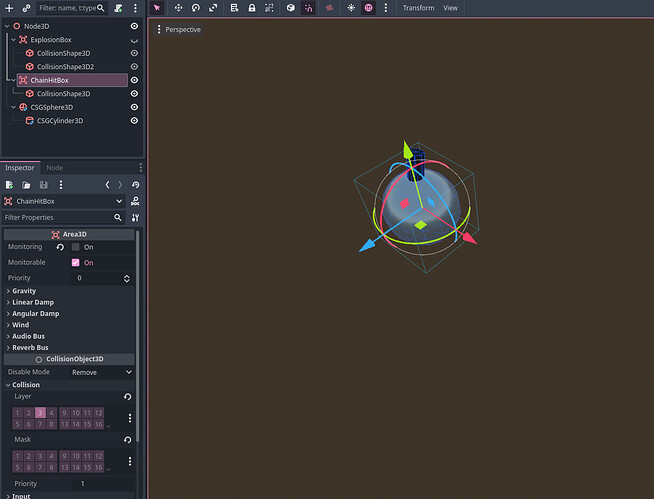
Task: Click the instantiate child scene link icon
Action: [x=26, y=8]
